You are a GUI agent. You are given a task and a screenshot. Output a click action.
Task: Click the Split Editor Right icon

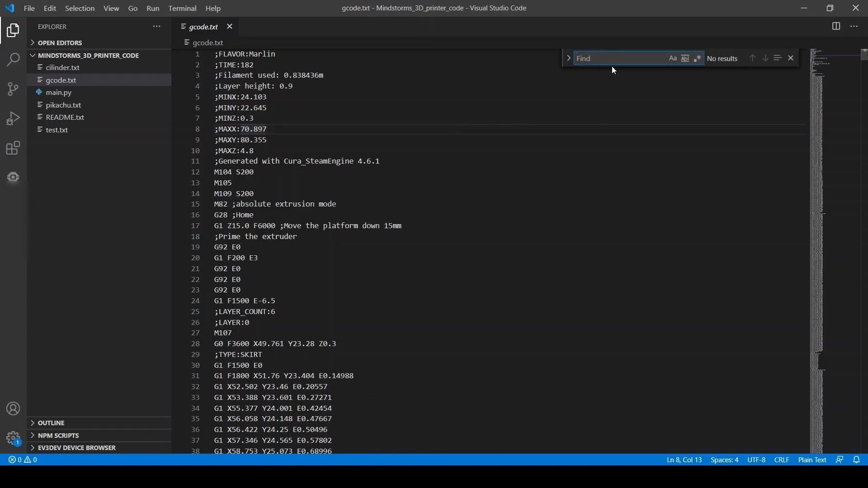[x=836, y=27]
